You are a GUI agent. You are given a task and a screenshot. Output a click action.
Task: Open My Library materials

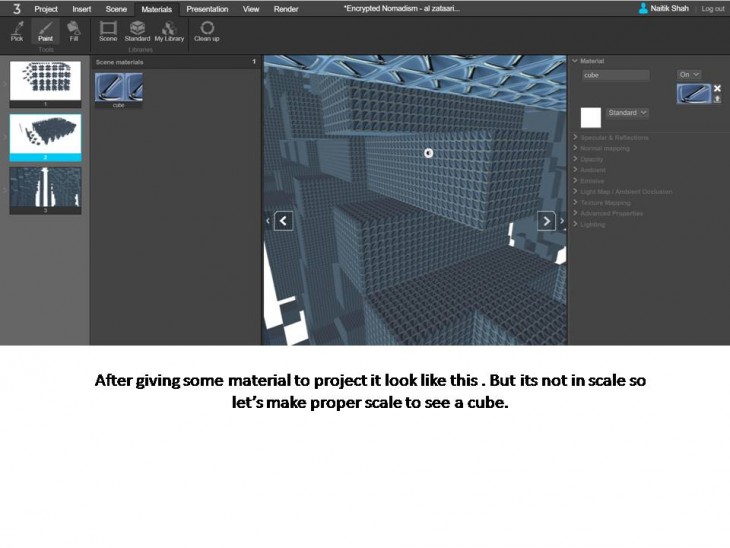point(169,30)
